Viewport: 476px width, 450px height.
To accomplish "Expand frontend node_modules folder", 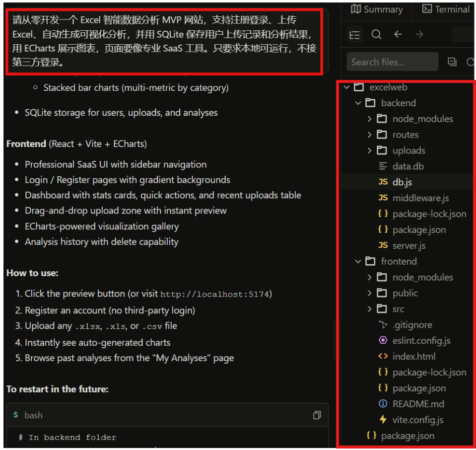I will 369,277.
